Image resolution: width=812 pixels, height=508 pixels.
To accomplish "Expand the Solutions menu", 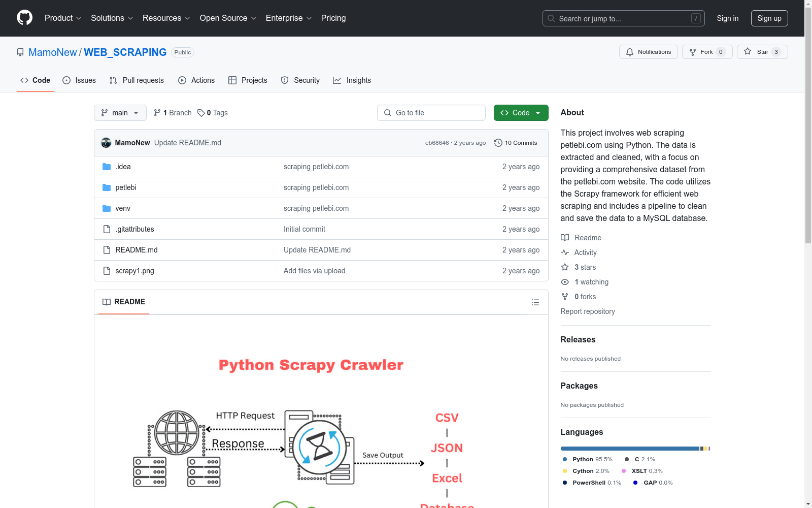I will (112, 18).
